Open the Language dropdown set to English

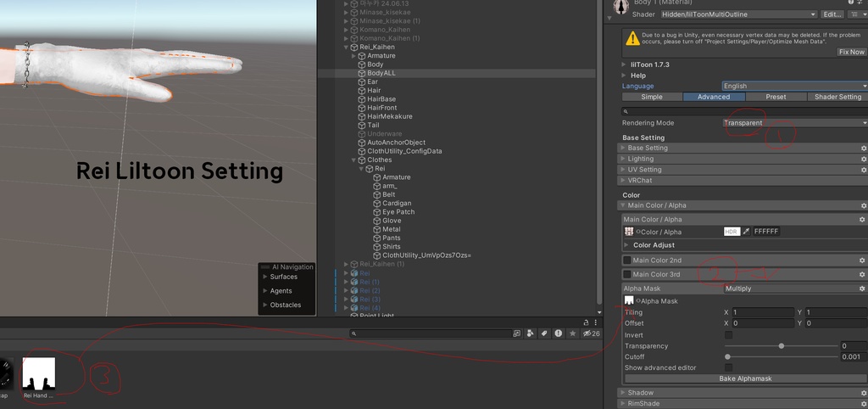tap(795, 86)
